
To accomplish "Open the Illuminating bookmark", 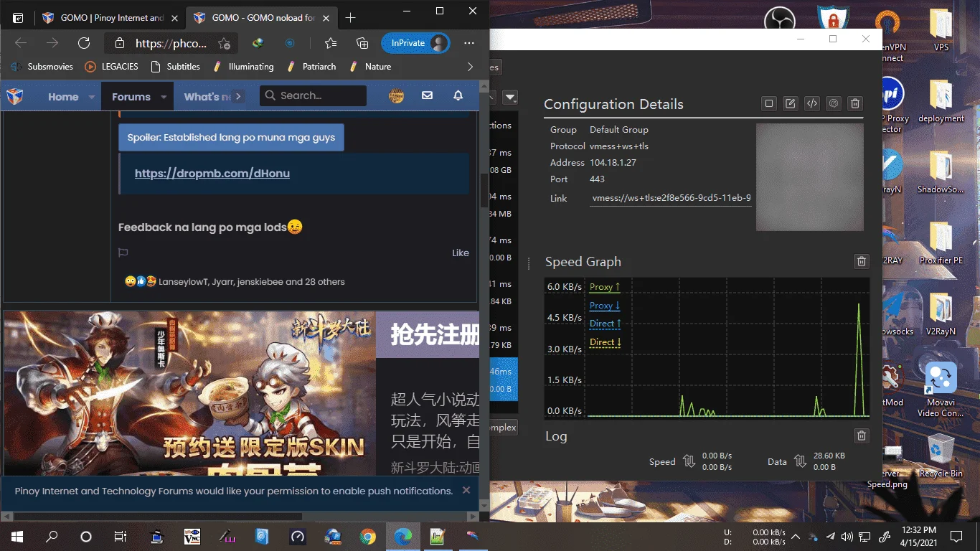I will 243,67.
